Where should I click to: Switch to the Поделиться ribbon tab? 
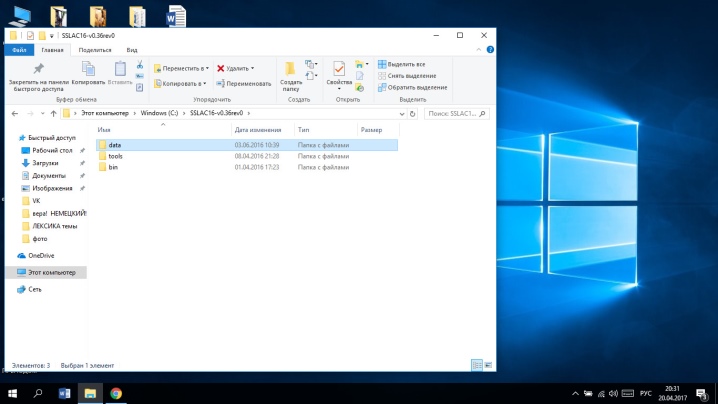[x=95, y=50]
